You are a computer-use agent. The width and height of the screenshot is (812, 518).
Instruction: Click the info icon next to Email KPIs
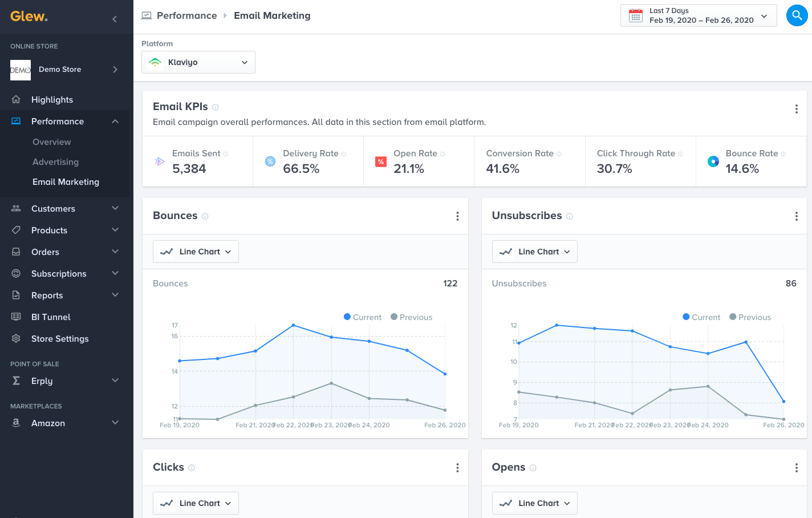pos(216,107)
